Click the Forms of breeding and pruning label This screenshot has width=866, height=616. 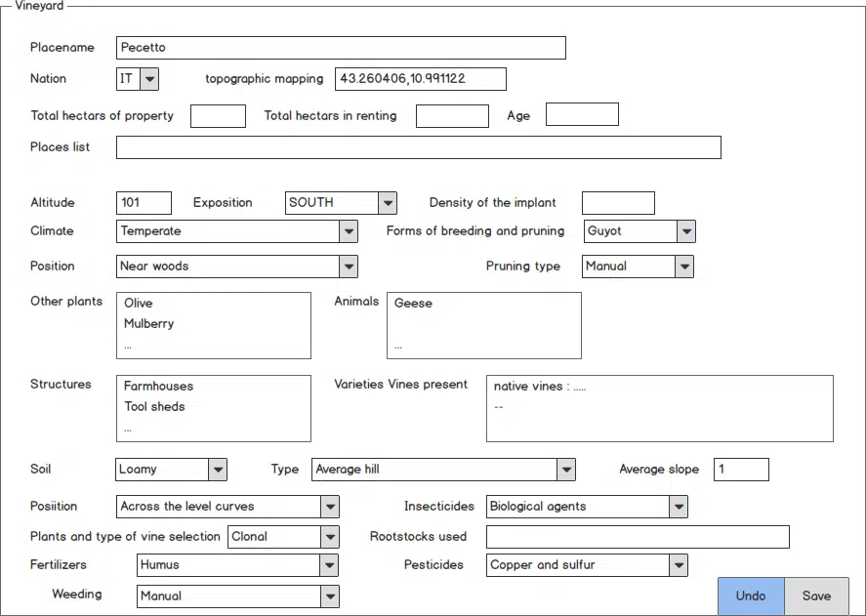click(x=474, y=231)
